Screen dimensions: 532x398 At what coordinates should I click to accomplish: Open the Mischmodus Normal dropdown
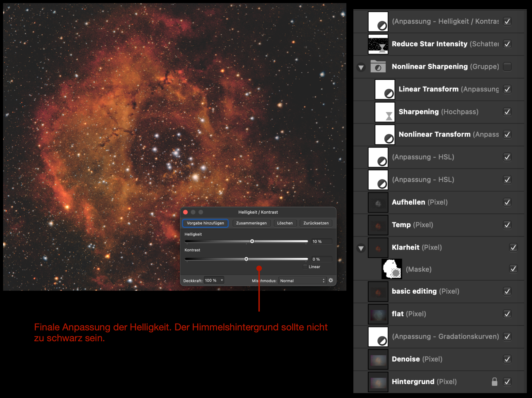302,281
